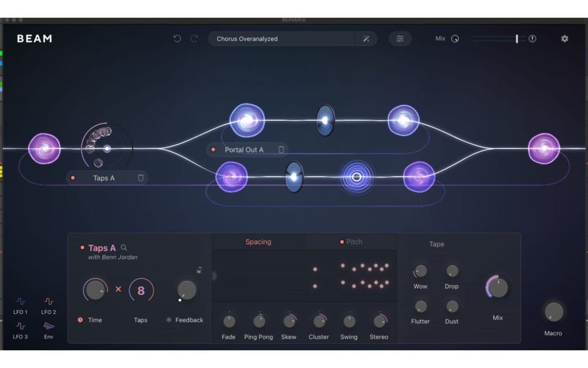Toggle the Taps A node power dot
Image resolution: width=588 pixels, height=368 pixels.
(x=73, y=178)
